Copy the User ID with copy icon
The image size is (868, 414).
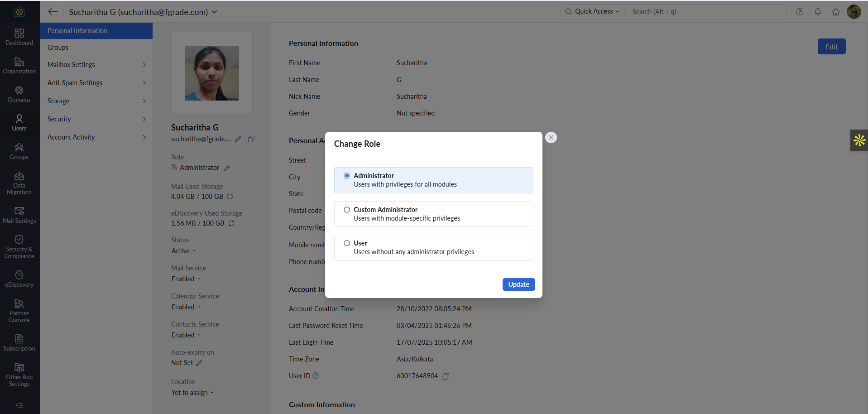[446, 376]
